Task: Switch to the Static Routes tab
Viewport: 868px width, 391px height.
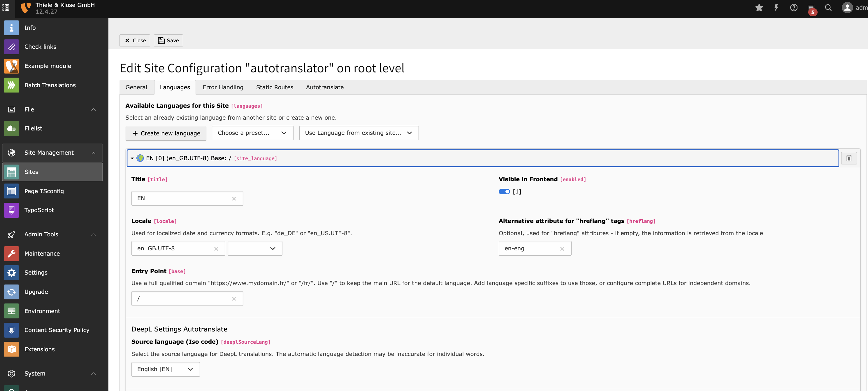Action: (275, 87)
